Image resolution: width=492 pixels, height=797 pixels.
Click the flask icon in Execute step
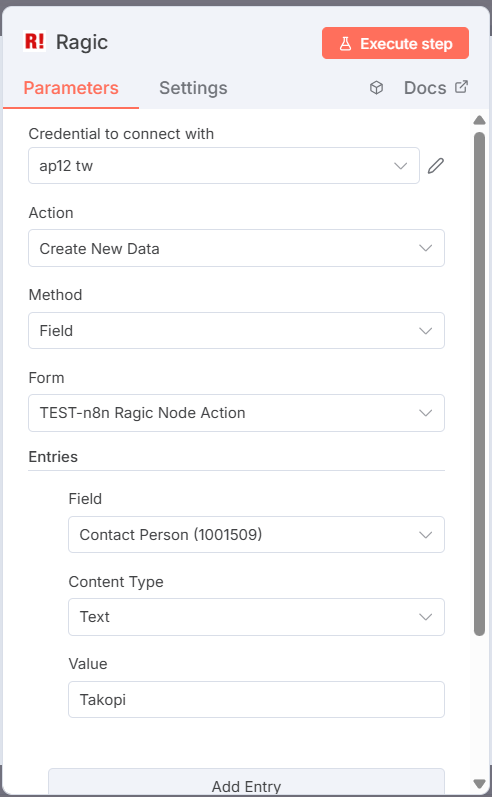tap(345, 44)
